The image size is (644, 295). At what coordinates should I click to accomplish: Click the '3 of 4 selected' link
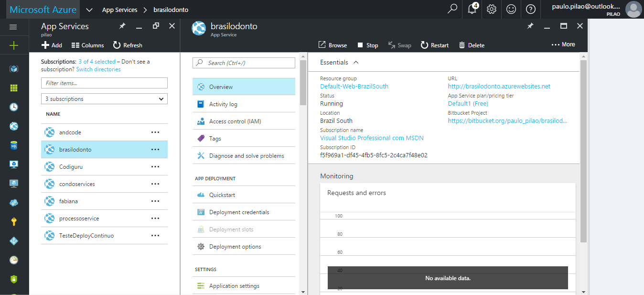coord(97,62)
